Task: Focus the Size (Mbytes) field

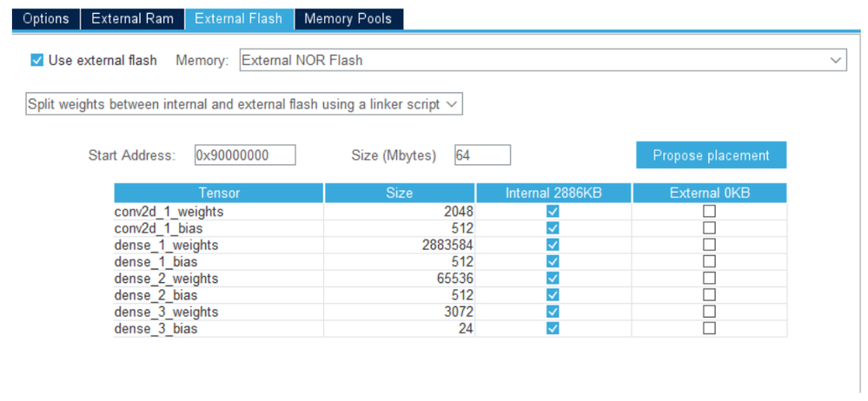Action: (482, 155)
